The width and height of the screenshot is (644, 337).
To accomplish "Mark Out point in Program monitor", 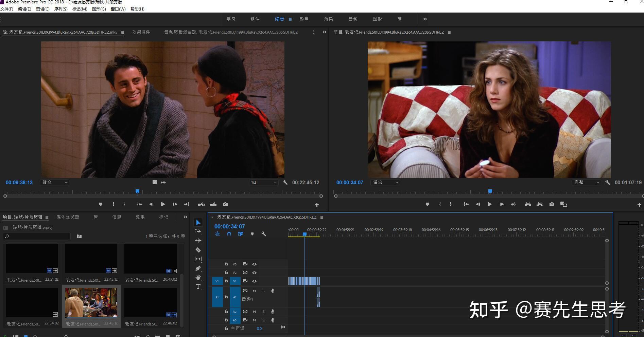I will coord(451,204).
